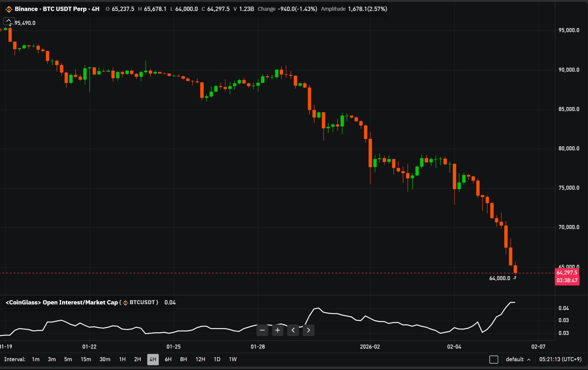588x370 pixels.
Task: Select the 1H interval
Action: pyautogui.click(x=122, y=359)
